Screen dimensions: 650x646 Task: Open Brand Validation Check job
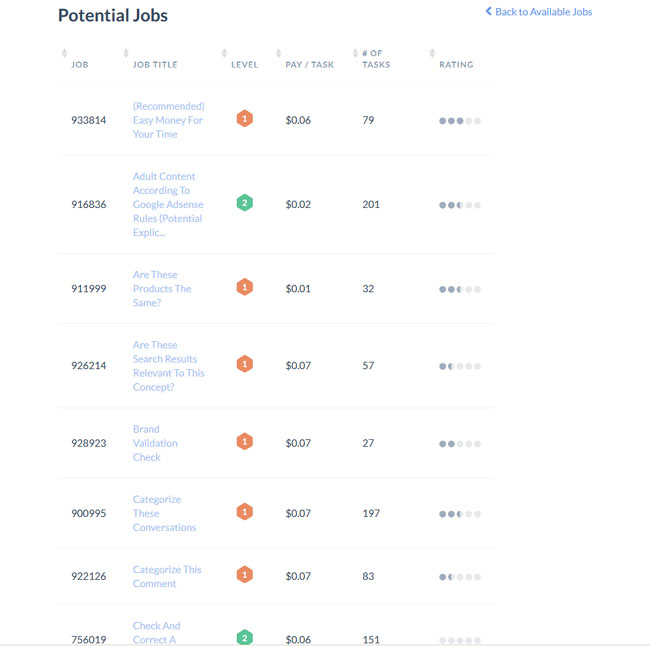coord(155,443)
